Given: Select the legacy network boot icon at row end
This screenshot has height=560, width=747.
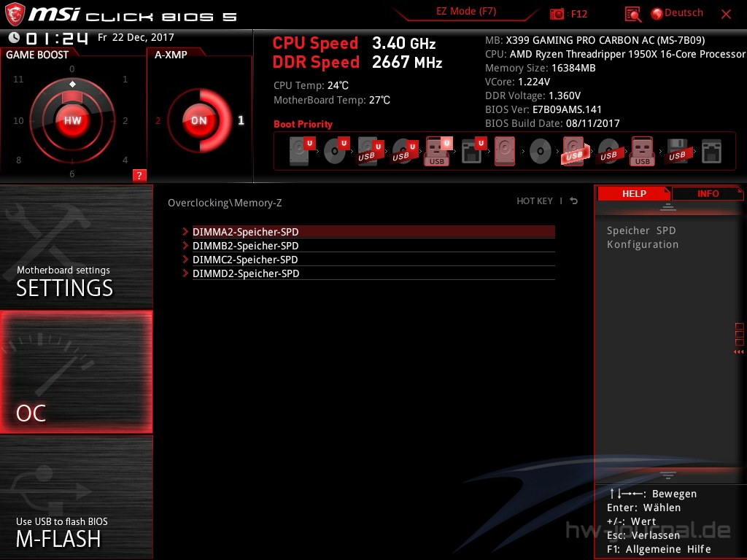Looking at the screenshot, I should (x=711, y=152).
